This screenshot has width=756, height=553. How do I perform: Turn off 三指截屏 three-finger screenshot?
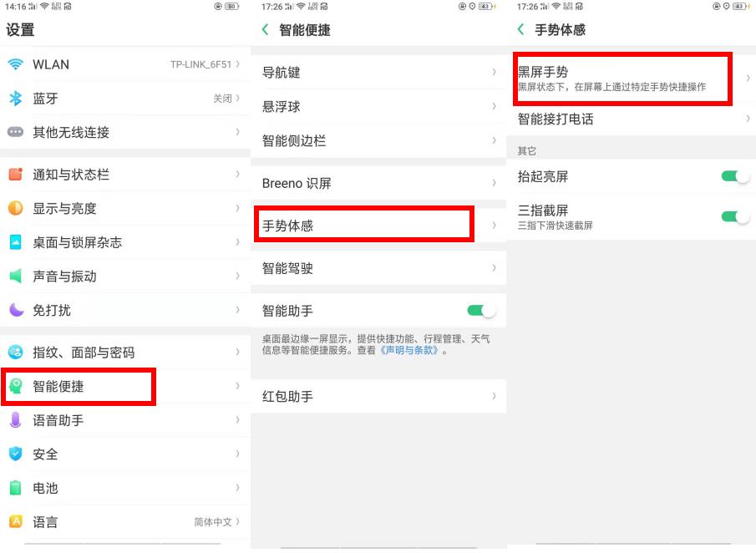pos(733,216)
